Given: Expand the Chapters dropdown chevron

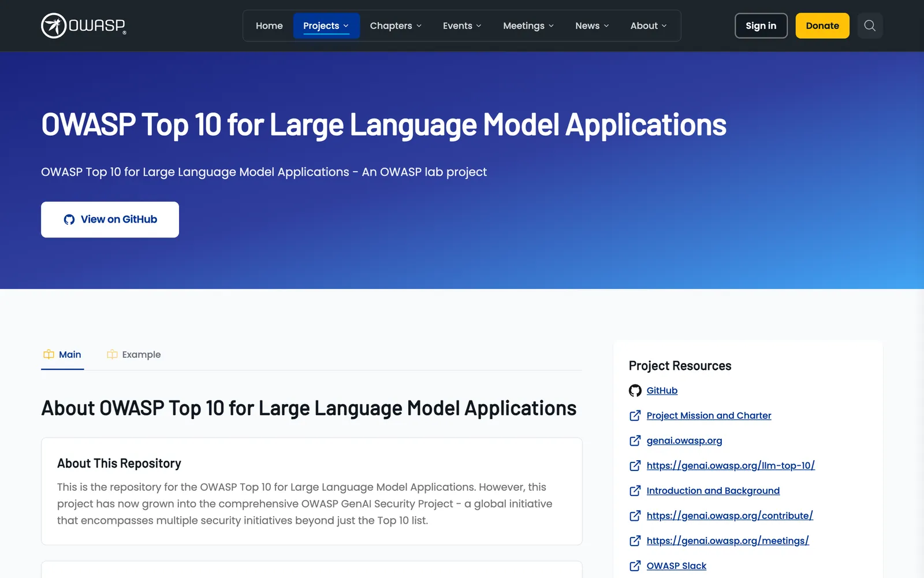Looking at the screenshot, I should [x=419, y=26].
